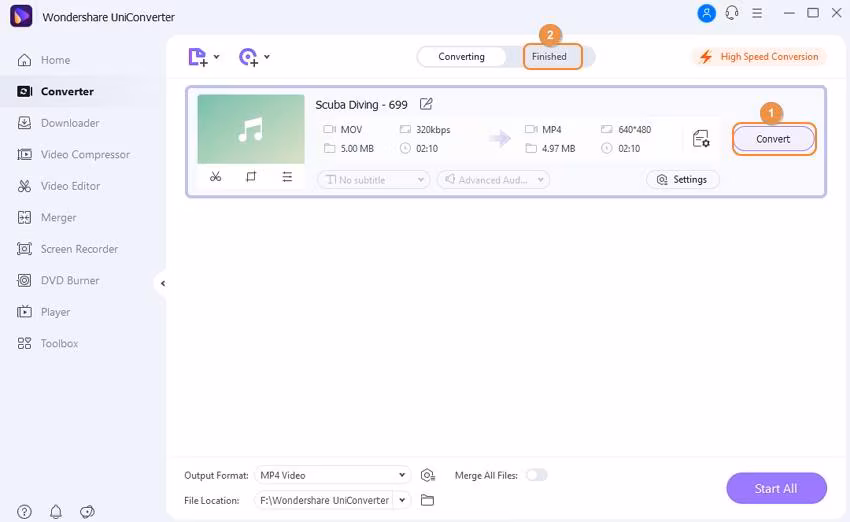The height and width of the screenshot is (522, 850).
Task: Open DVD Burner
Action: (57, 280)
